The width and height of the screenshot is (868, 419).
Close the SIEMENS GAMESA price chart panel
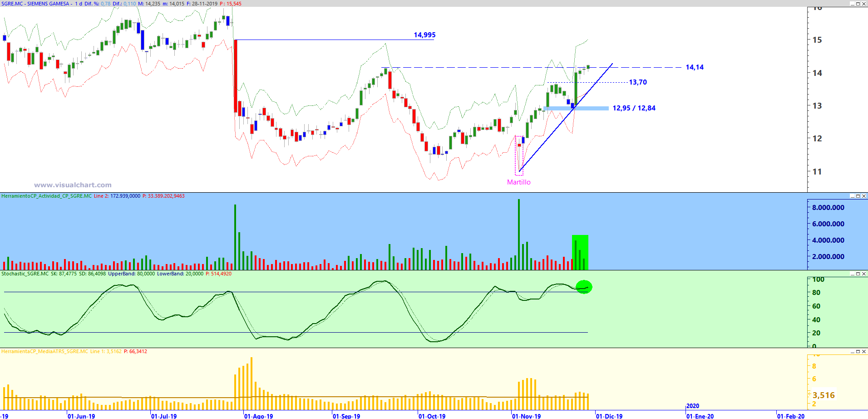[864, 4]
